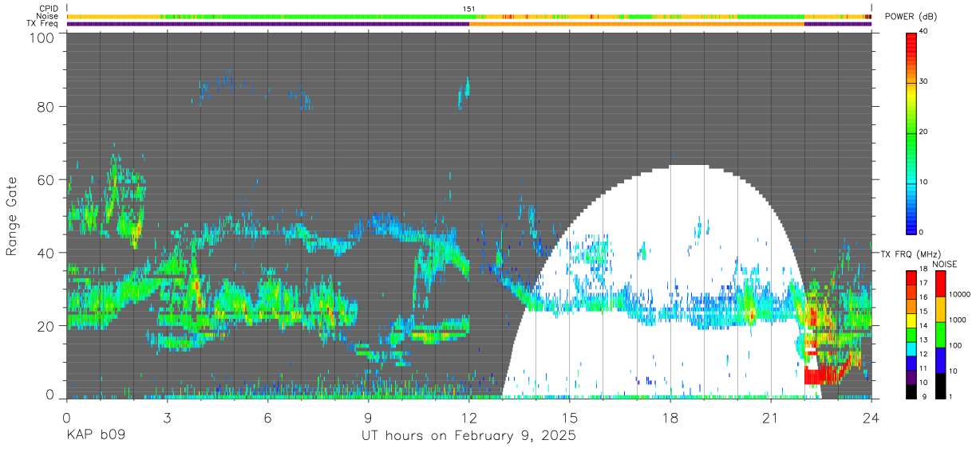The width and height of the screenshot is (980, 452).
Task: Click the 20 label on the POWER scale
Action: [924, 132]
